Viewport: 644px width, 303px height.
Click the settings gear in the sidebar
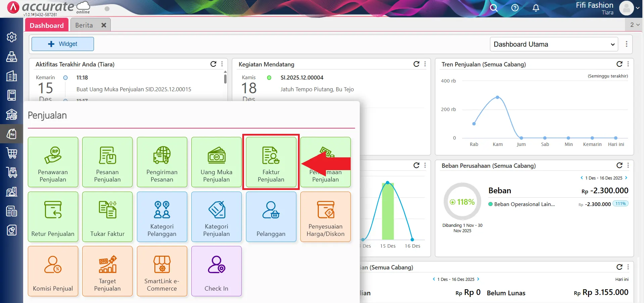pos(12,37)
